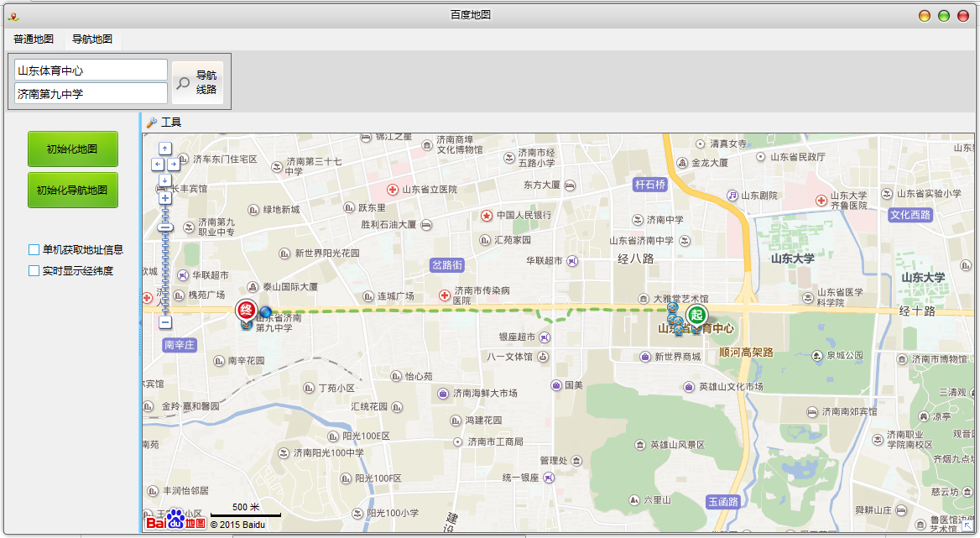Pan the map left with arrow button
980x538 pixels.
(x=158, y=165)
